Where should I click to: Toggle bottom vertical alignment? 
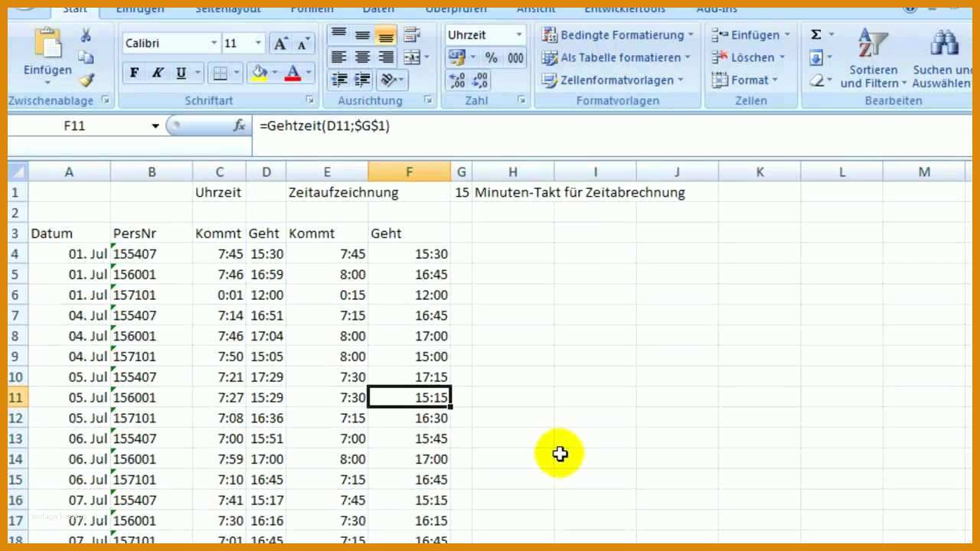386,34
